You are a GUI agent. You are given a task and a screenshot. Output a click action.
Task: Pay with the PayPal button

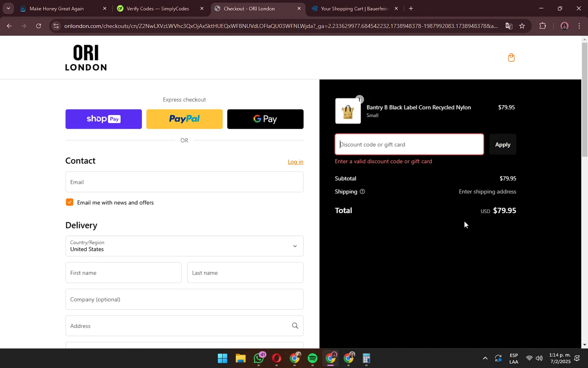184,119
